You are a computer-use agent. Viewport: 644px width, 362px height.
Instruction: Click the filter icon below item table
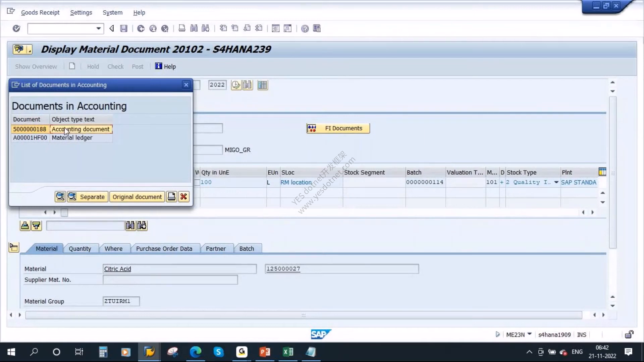point(36,226)
